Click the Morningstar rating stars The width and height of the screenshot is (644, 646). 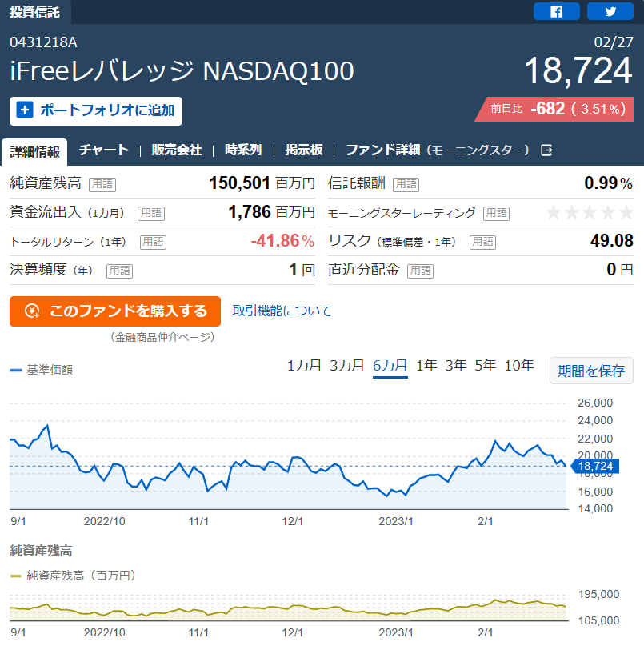point(590,213)
